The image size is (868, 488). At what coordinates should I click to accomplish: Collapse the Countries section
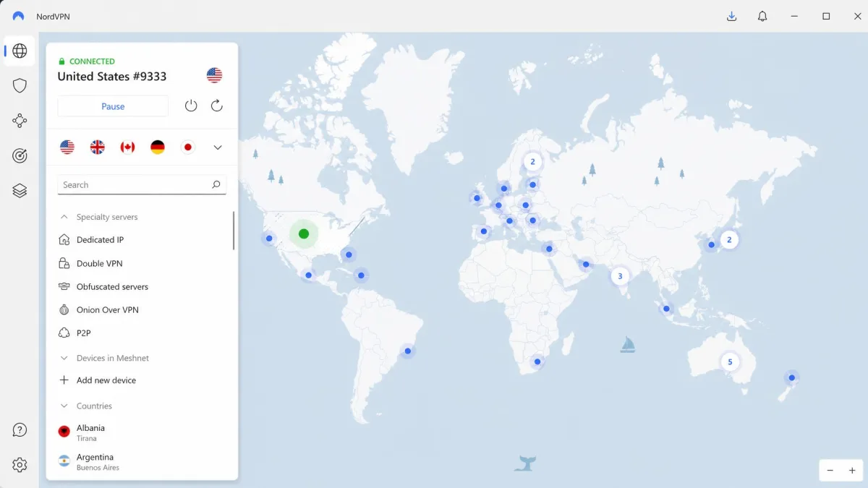[64, 406]
